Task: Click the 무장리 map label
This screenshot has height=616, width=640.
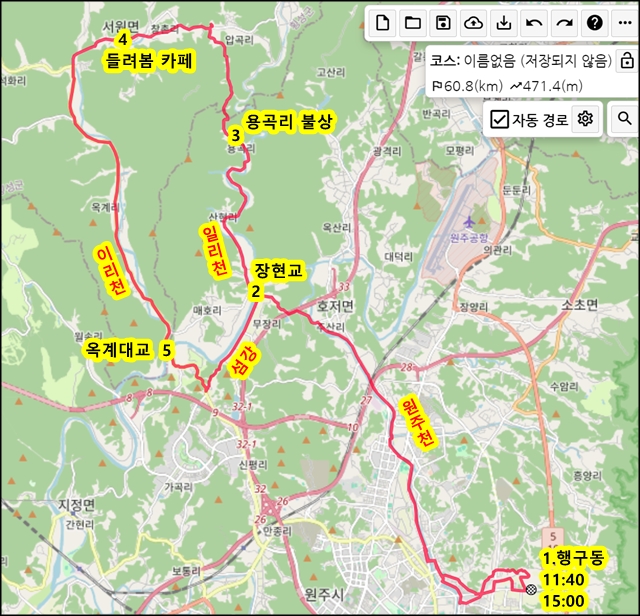Action: pyautogui.click(x=267, y=324)
